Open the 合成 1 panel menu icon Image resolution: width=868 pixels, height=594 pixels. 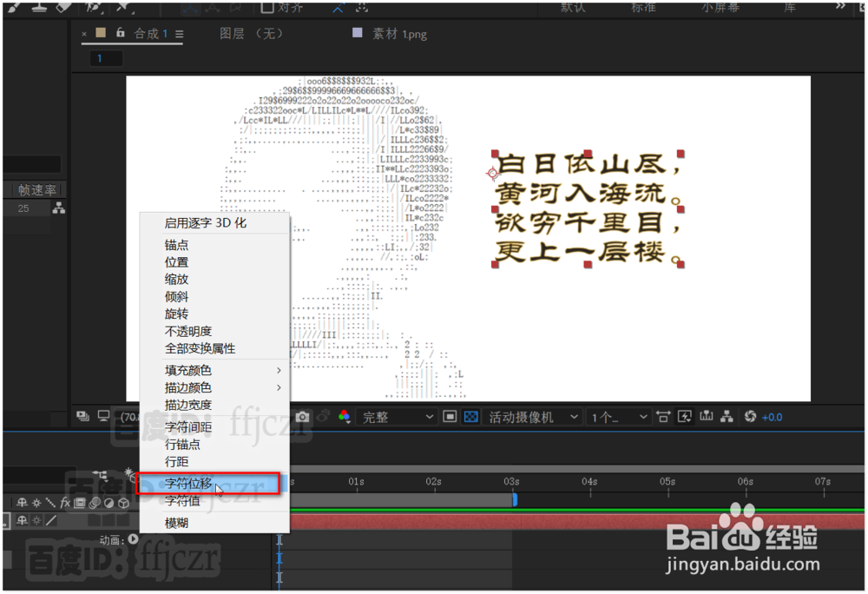180,35
